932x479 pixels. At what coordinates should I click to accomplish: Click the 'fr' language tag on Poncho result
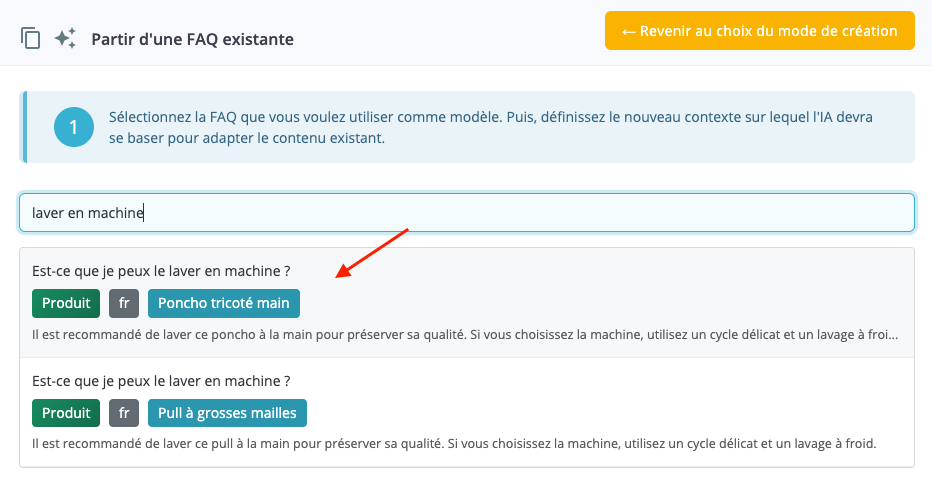[x=124, y=303]
